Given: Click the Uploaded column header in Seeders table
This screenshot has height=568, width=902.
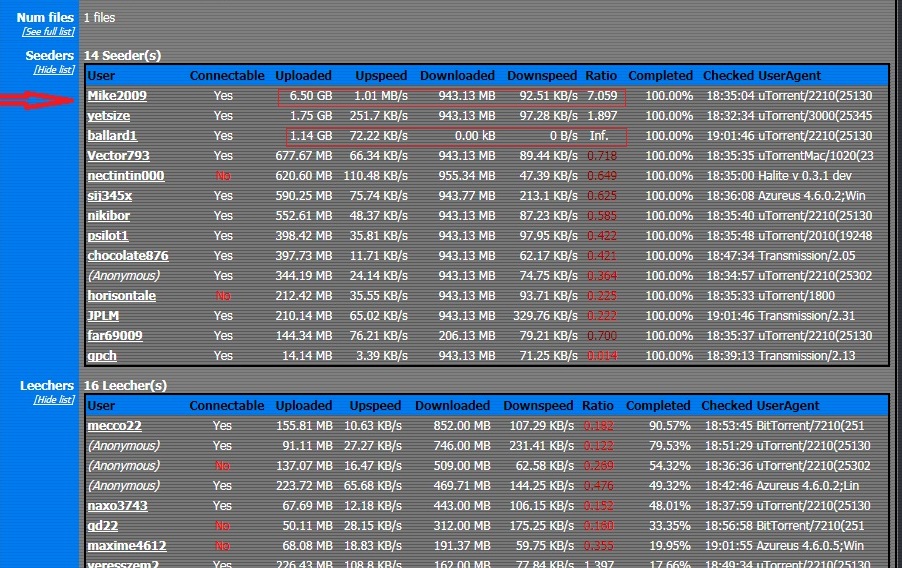Looking at the screenshot, I should click(303, 75).
